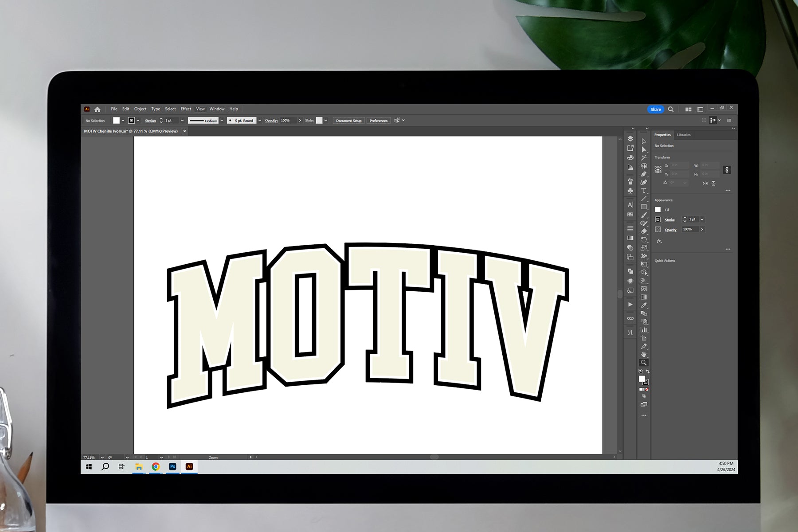Viewport: 798px width, 532px height.
Task: Open the Effect menu
Action: 186,109
